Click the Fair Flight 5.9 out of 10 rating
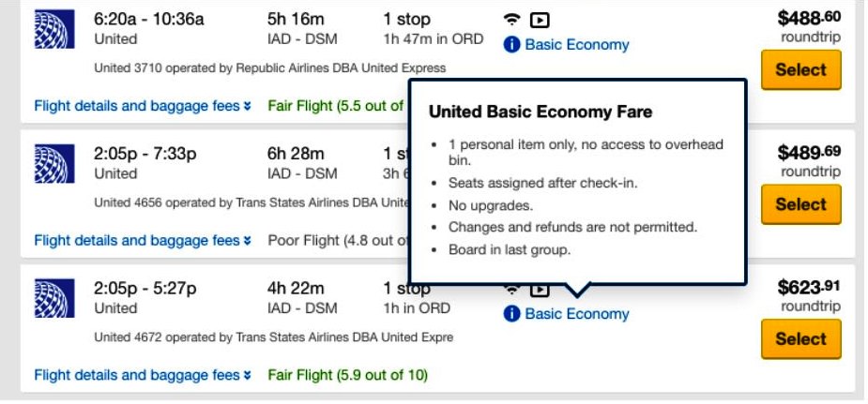Image resolution: width=868 pixels, height=404 pixels. point(347,375)
